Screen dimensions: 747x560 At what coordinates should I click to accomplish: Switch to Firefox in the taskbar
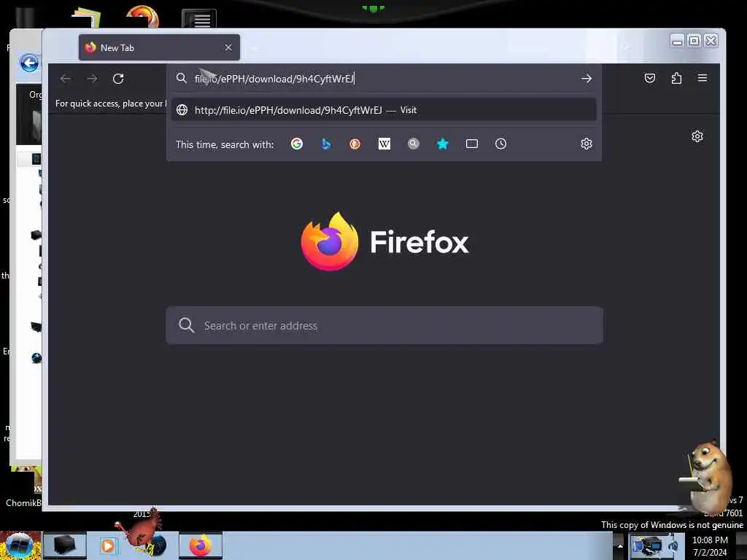tap(201, 545)
